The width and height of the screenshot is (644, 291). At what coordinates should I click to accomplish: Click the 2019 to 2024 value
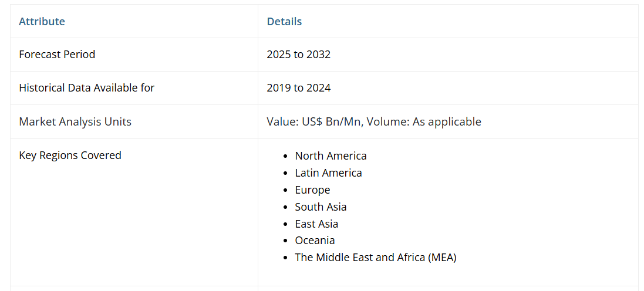pyautogui.click(x=298, y=88)
